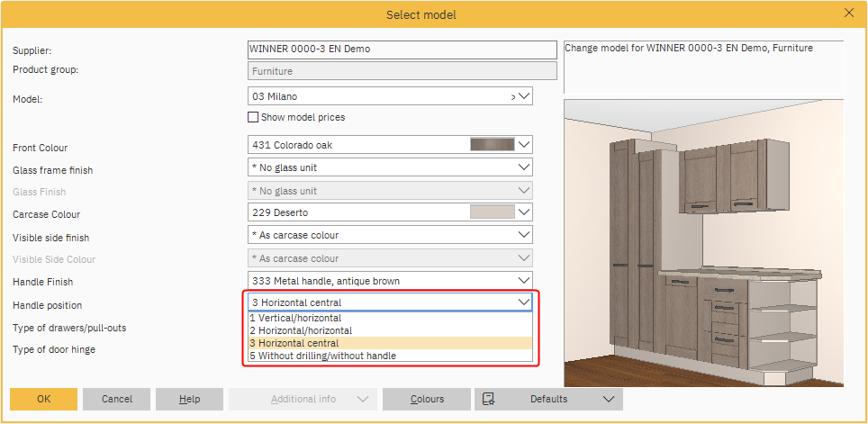Expand the Visible side finish dropdown
The image size is (868, 424).
(524, 235)
